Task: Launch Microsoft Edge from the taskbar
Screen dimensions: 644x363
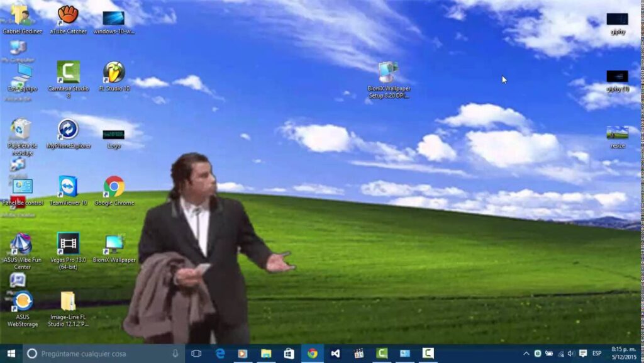Action: [x=220, y=354]
